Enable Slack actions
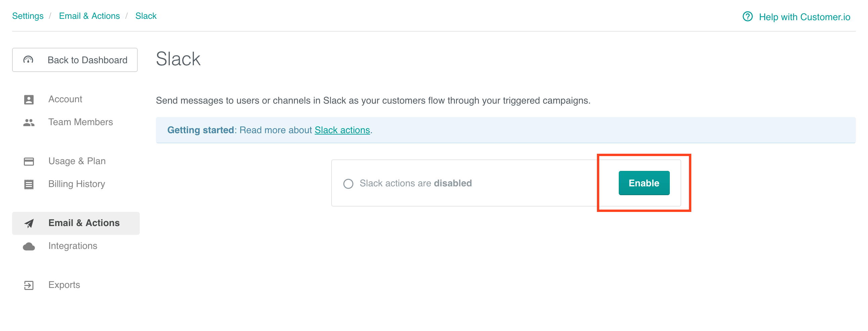 tap(644, 183)
